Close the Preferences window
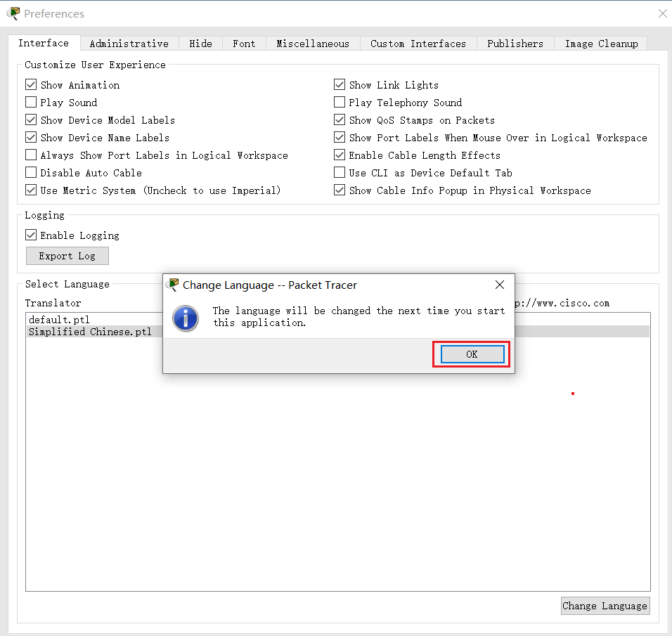 pos(663,14)
